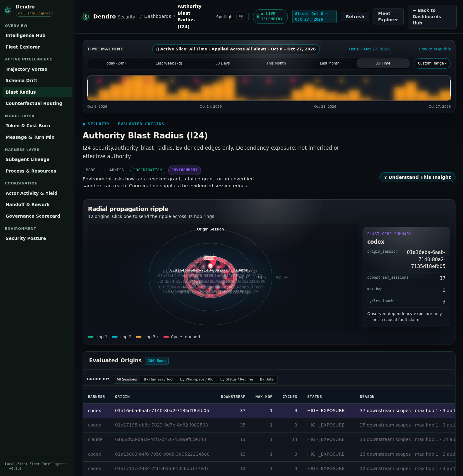Screen dimensions: 463x476
Task: Sort by the DOWNSTREAM column header
Action: (233, 397)
